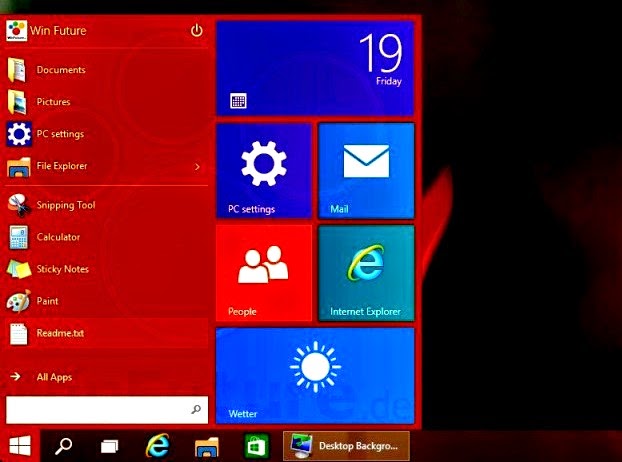Image resolution: width=622 pixels, height=462 pixels.
Task: Click inside the Start menu search field
Action: tap(107, 410)
